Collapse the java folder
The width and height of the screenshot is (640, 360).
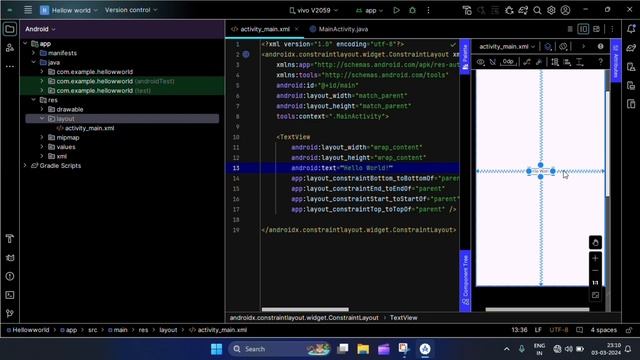[33, 62]
